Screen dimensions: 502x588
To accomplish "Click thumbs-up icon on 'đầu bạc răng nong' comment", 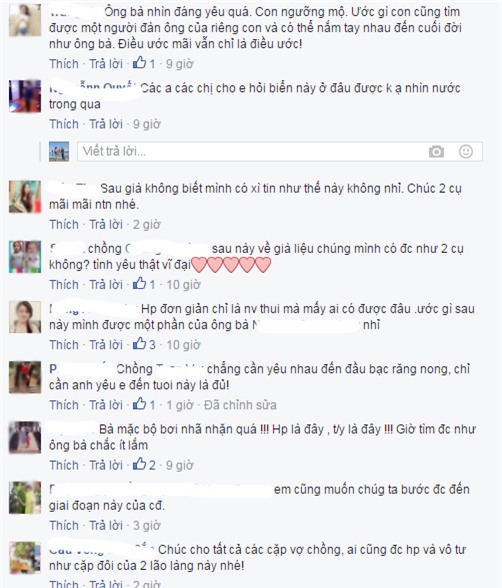I will pyautogui.click(x=139, y=404).
